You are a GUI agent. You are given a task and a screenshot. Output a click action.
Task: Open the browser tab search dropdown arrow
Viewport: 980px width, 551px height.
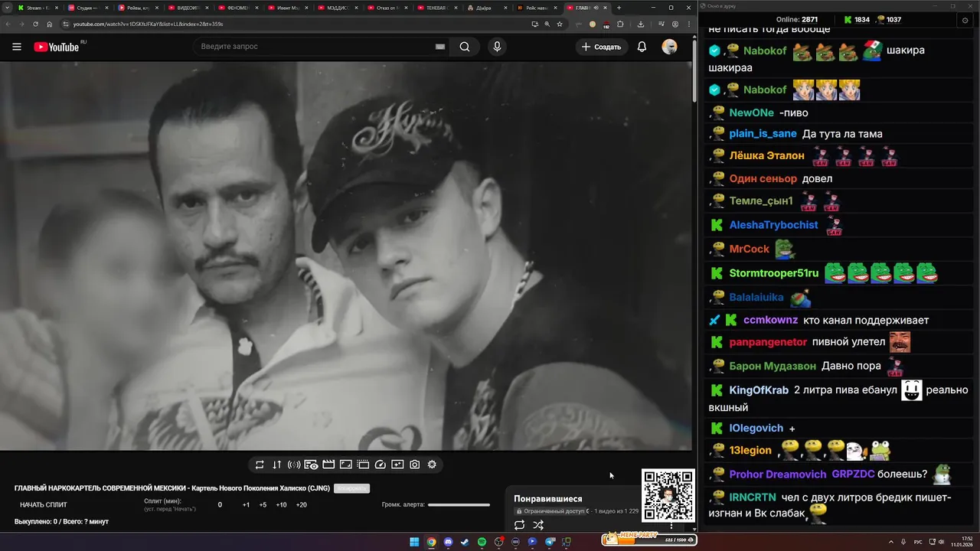[8, 8]
